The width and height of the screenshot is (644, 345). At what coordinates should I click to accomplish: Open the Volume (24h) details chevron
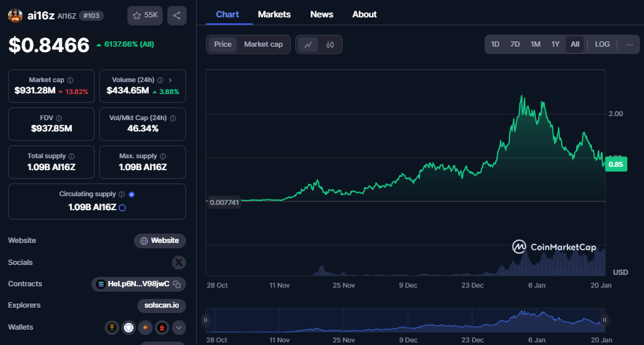[170, 80]
